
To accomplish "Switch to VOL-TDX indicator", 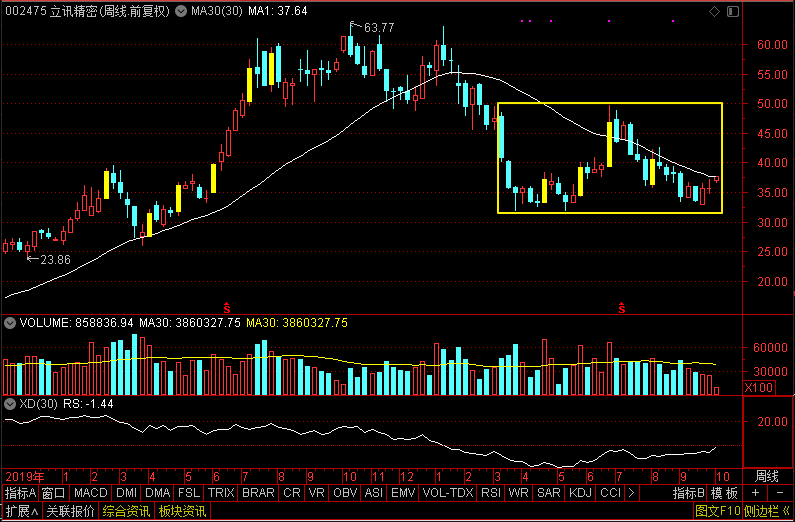I will [x=448, y=493].
